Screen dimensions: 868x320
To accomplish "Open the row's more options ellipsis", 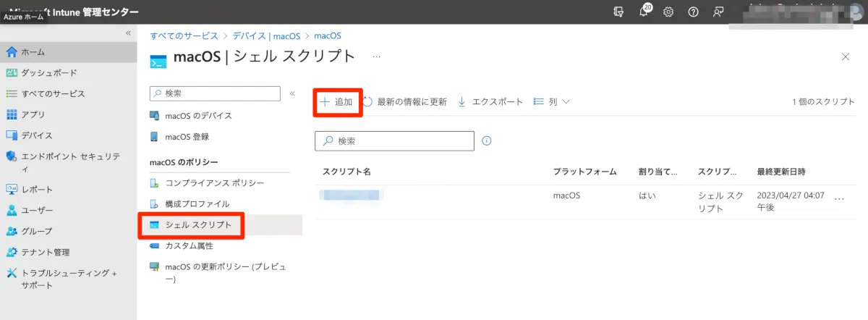I will pos(839,198).
